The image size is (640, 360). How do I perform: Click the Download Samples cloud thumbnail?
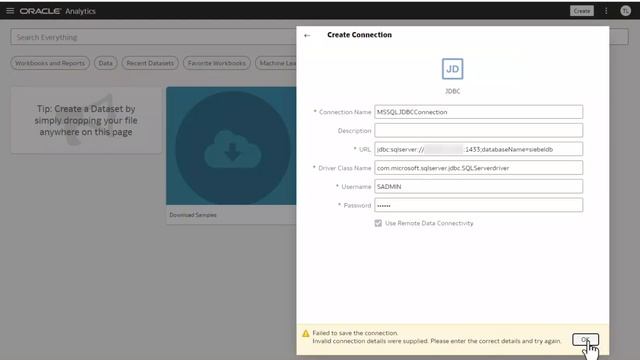(x=231, y=146)
